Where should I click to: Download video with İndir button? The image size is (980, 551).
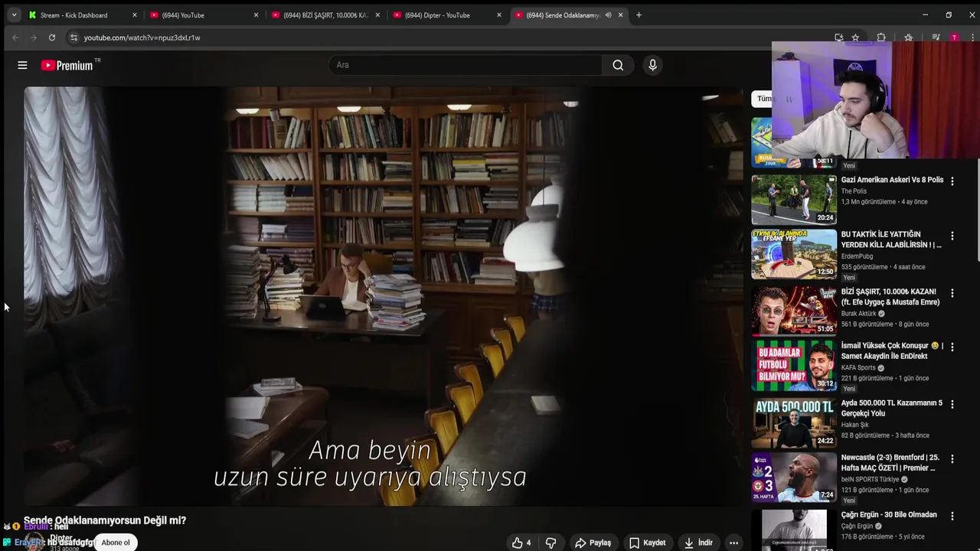point(698,543)
